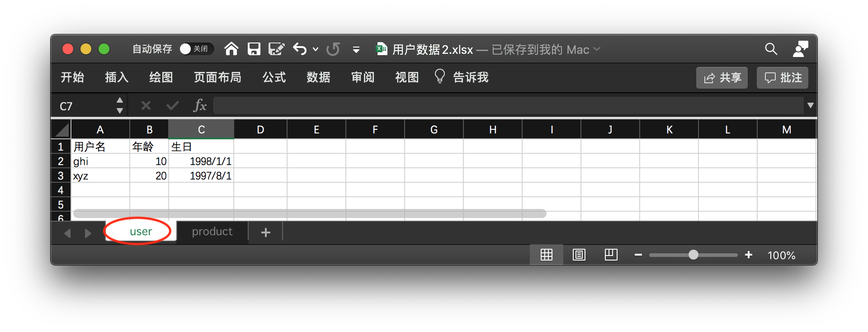Click the 告诉我 lightbulb search
868x332 pixels.
pos(461,77)
